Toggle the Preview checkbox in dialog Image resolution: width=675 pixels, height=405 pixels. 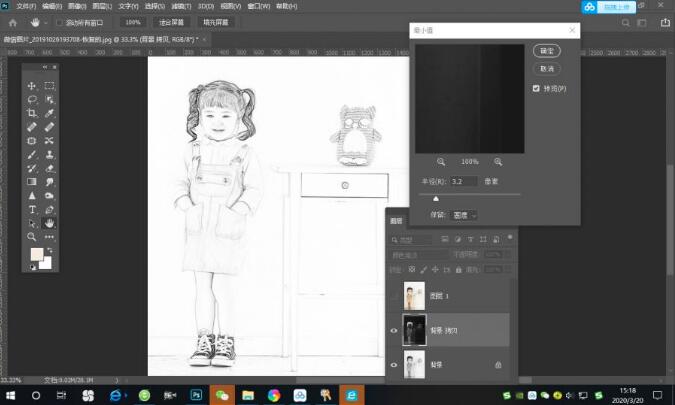pos(536,88)
